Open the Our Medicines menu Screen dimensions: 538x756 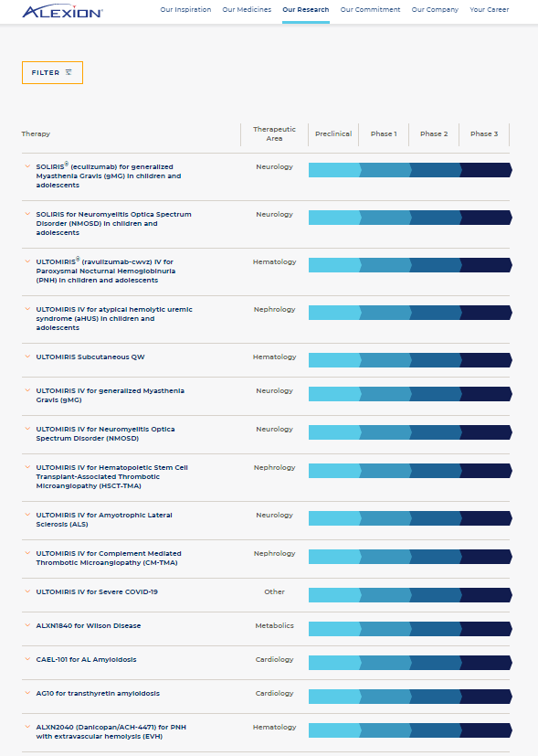pos(245,10)
